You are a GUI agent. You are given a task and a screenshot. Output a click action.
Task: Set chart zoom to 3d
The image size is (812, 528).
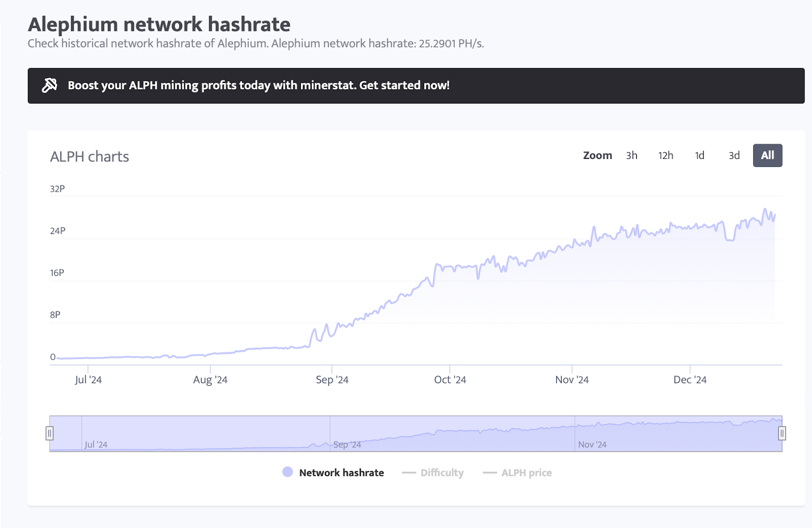click(734, 155)
